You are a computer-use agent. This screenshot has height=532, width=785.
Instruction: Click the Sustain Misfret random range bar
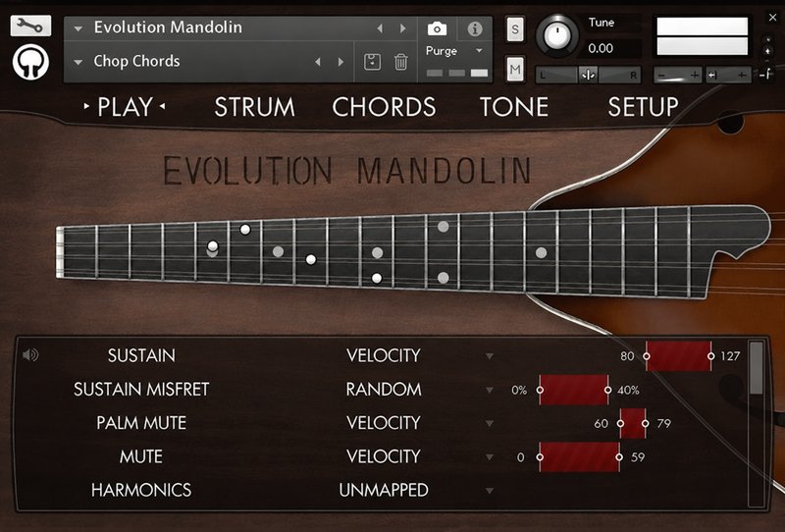point(574,390)
